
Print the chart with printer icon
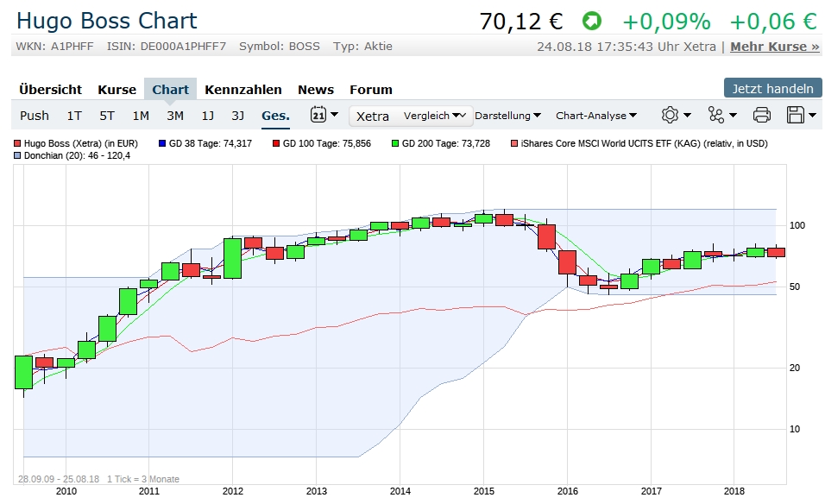[x=761, y=115]
